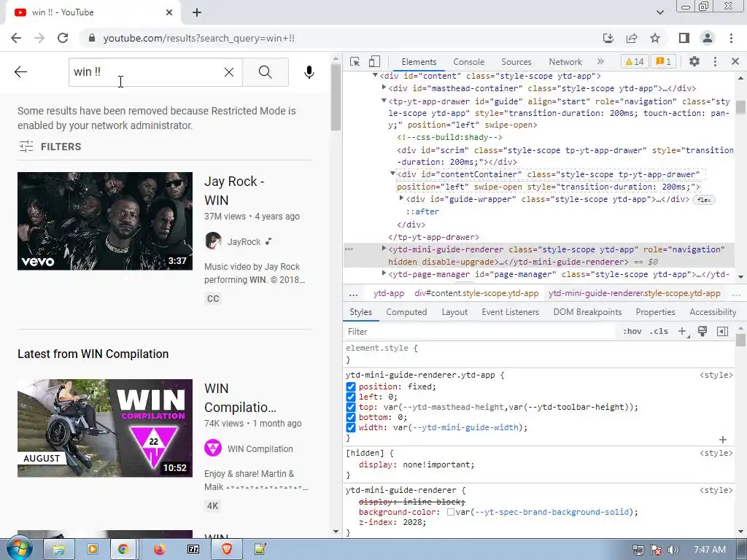Open DevTools three-dot customize menu
The height and width of the screenshot is (560, 747).
tap(715, 61)
